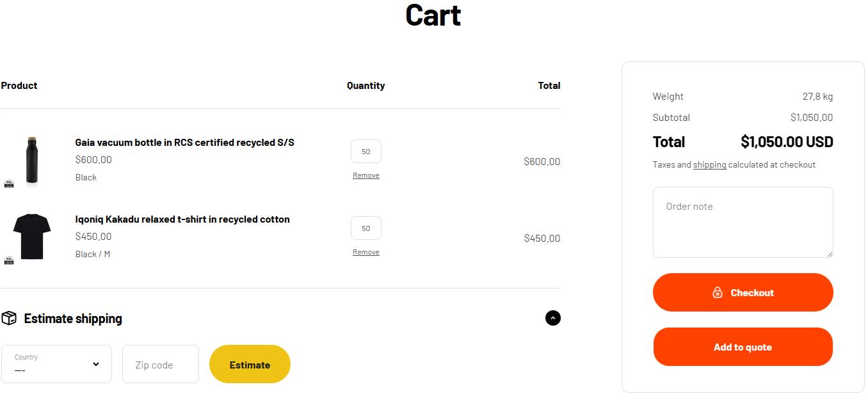Click into the Zip code field
Viewport: 868px width, 396px height.
[161, 365]
